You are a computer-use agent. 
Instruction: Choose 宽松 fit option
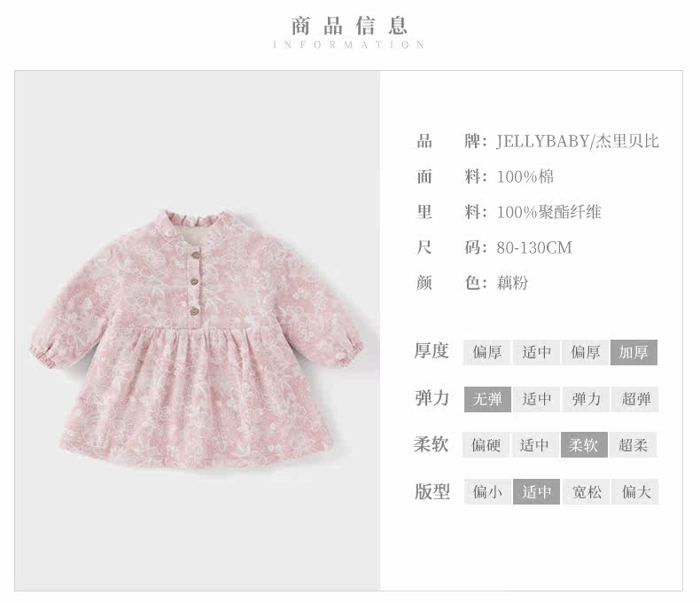click(x=586, y=492)
